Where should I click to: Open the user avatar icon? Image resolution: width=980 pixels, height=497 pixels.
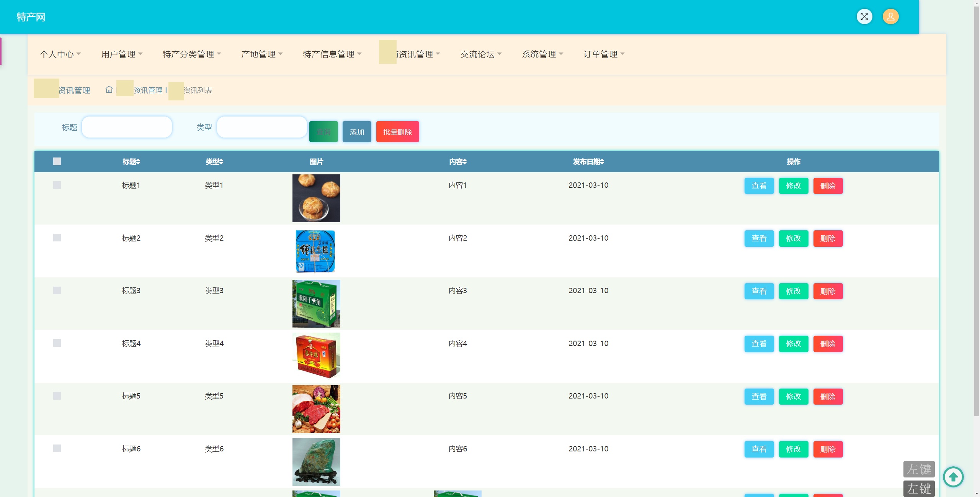(x=890, y=16)
